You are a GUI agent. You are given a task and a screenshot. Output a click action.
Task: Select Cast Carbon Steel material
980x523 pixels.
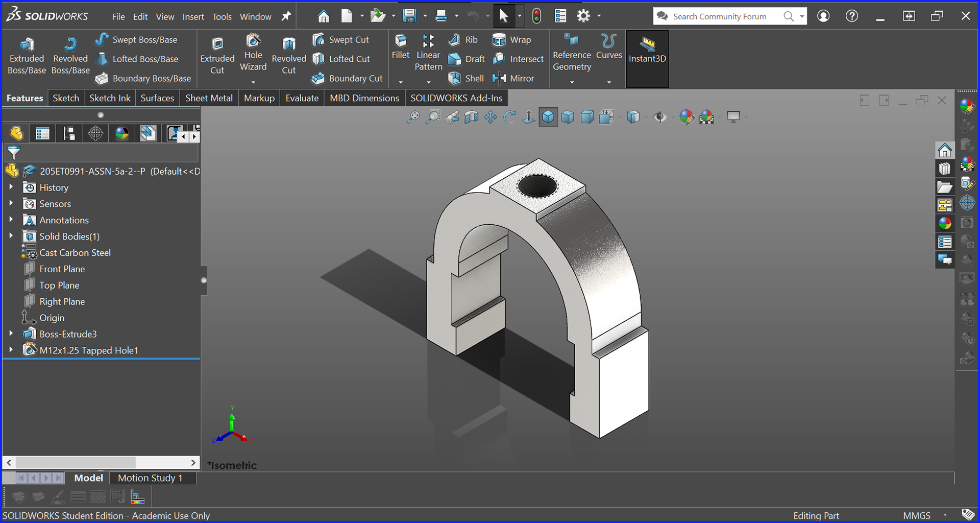click(x=75, y=253)
